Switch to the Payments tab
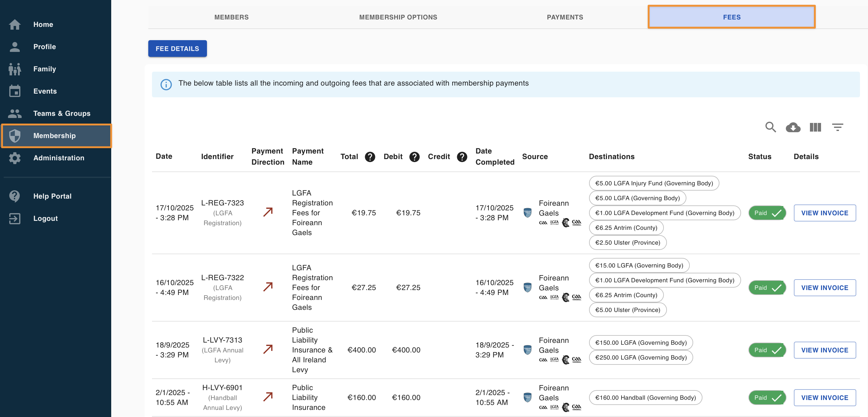 coord(565,17)
